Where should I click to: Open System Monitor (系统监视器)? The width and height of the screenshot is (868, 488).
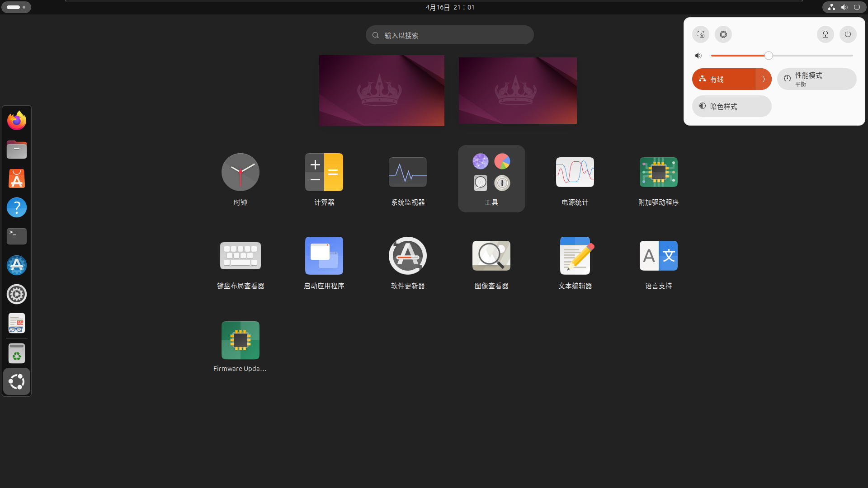407,172
